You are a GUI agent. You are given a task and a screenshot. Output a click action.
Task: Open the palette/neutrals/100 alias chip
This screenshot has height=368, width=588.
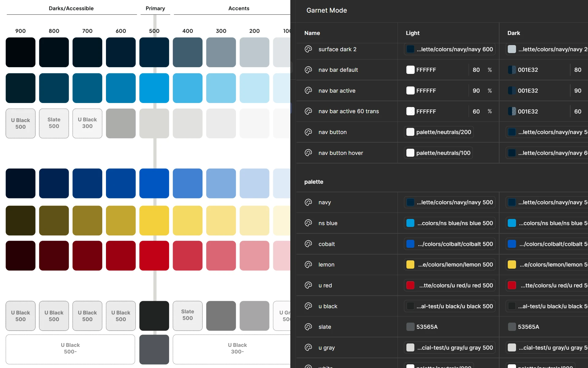click(x=438, y=153)
